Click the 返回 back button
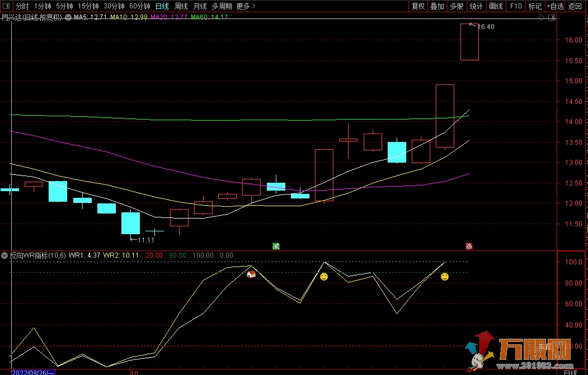 point(575,6)
